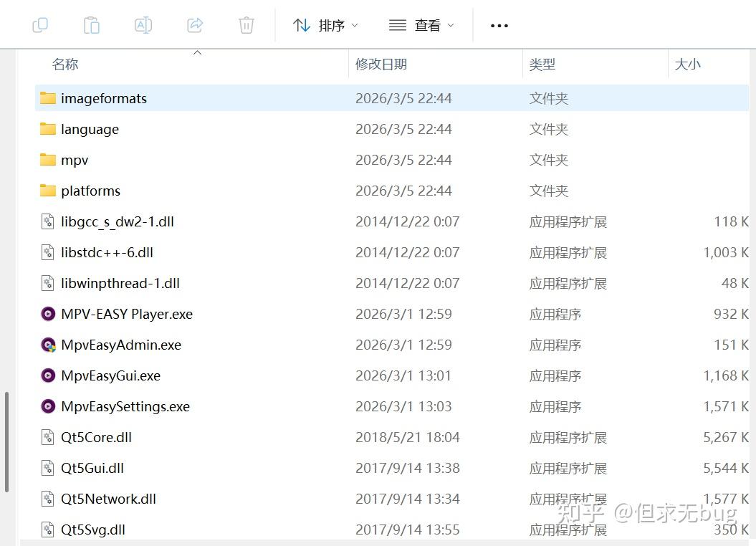Click the Paste clipboard icon
756x546 pixels.
pyautogui.click(x=92, y=25)
